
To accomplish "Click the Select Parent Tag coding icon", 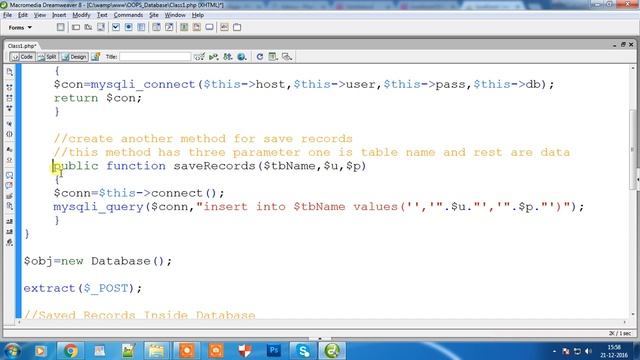I will [9, 124].
